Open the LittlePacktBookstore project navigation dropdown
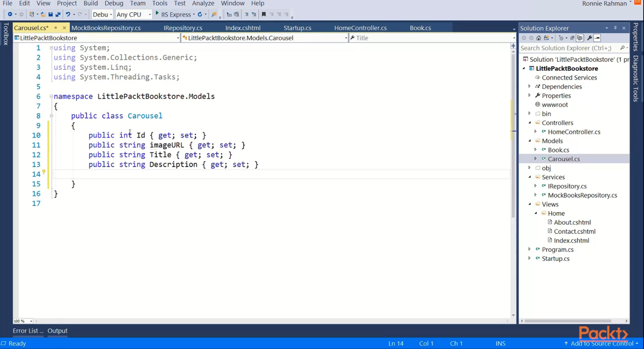 click(97, 38)
